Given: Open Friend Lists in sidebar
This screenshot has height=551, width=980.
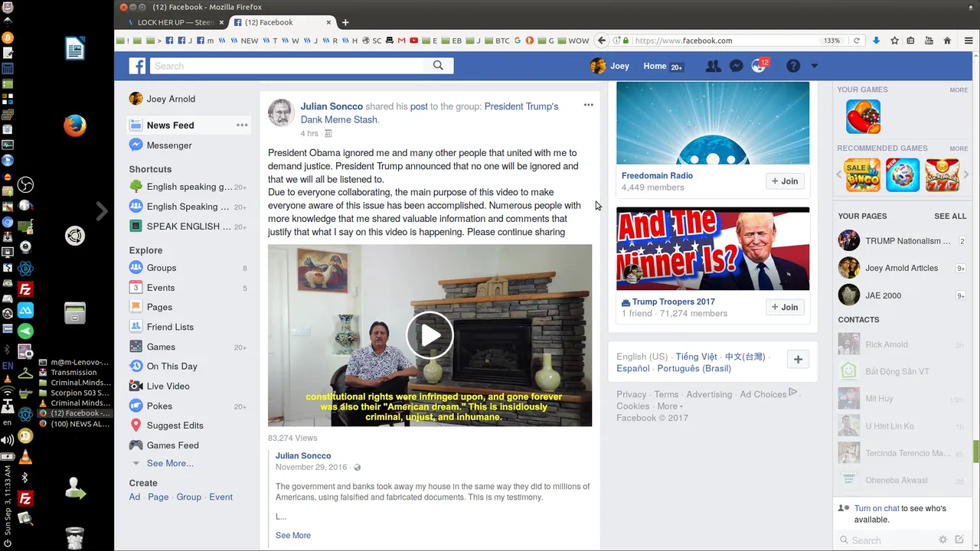Looking at the screenshot, I should (170, 327).
